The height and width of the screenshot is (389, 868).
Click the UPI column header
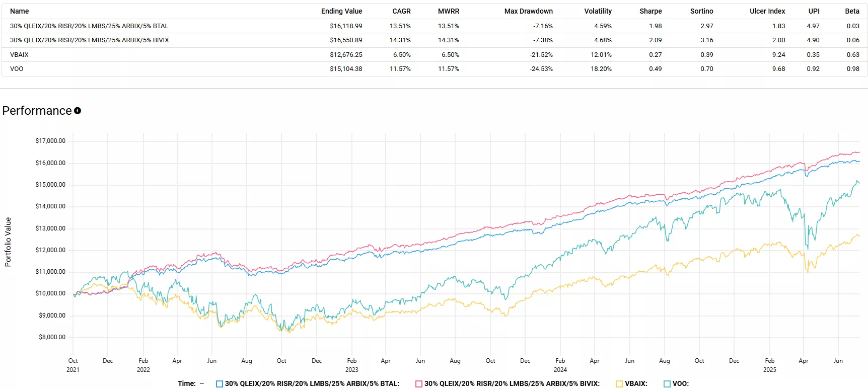tap(814, 11)
